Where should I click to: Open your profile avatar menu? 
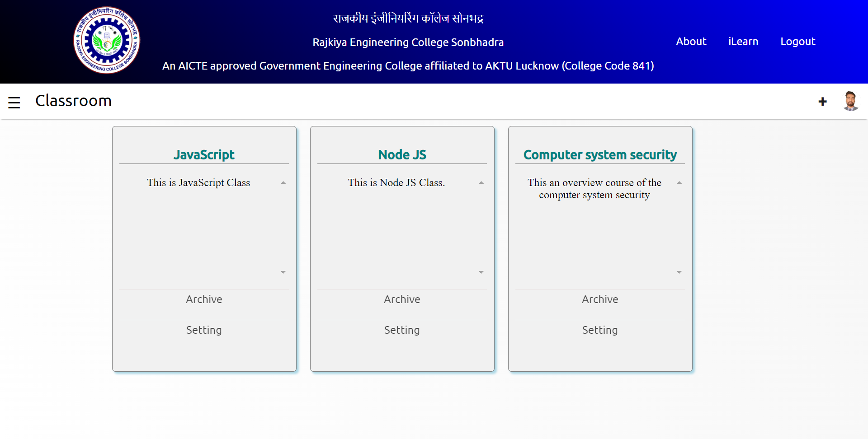point(850,101)
